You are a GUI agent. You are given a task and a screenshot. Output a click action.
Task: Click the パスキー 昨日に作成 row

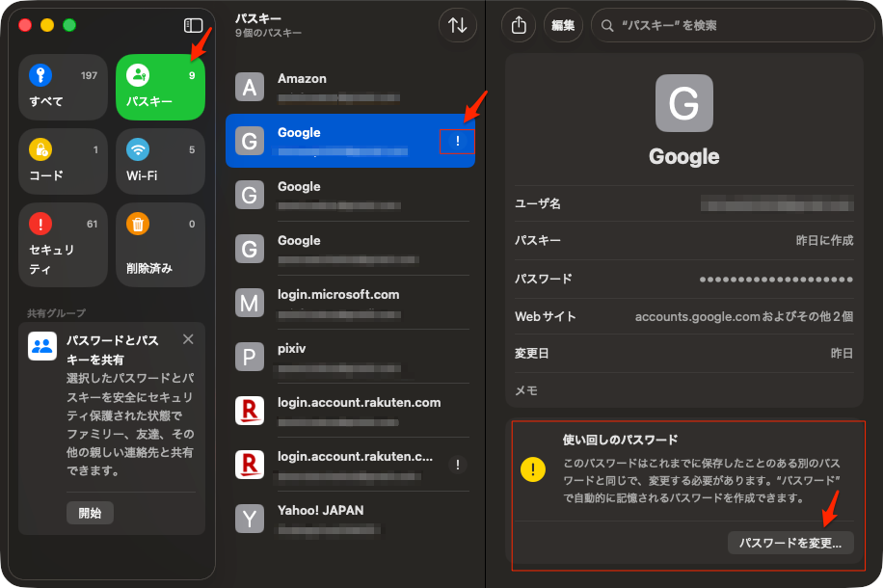(684, 240)
